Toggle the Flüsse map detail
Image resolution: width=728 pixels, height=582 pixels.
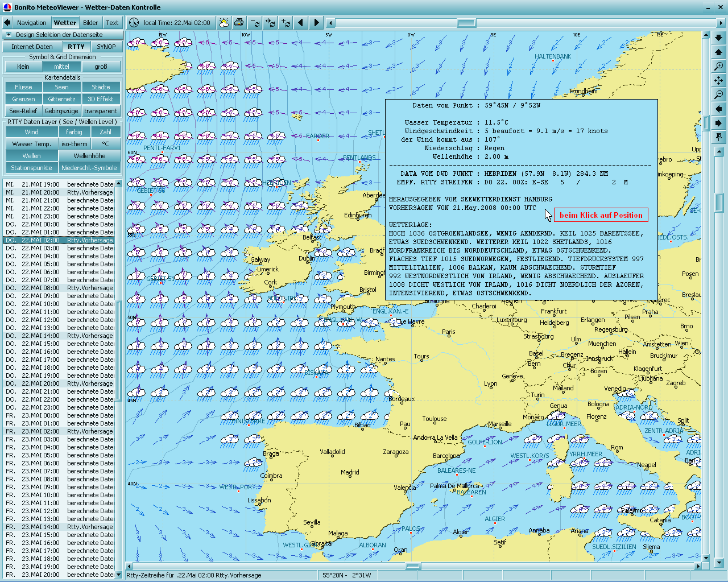pyautogui.click(x=23, y=87)
